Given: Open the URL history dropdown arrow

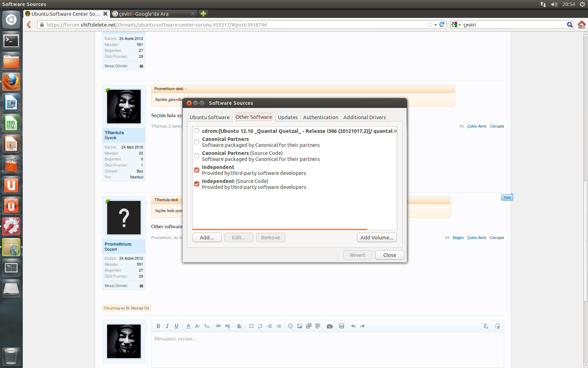Looking at the screenshot, I should click(435, 25).
